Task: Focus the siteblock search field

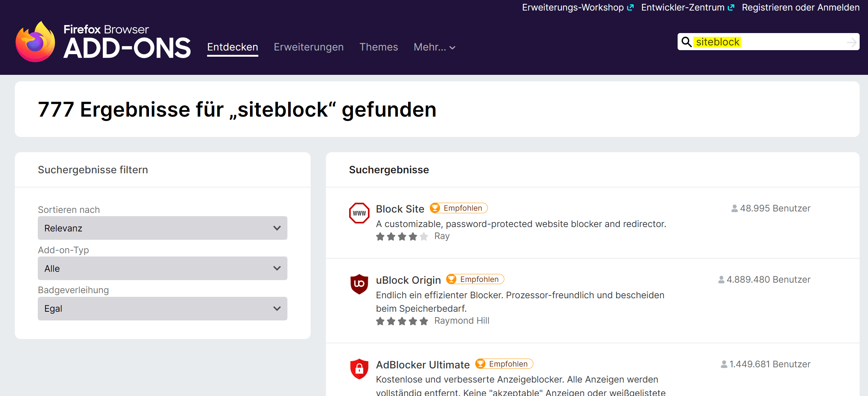Action: pyautogui.click(x=768, y=42)
